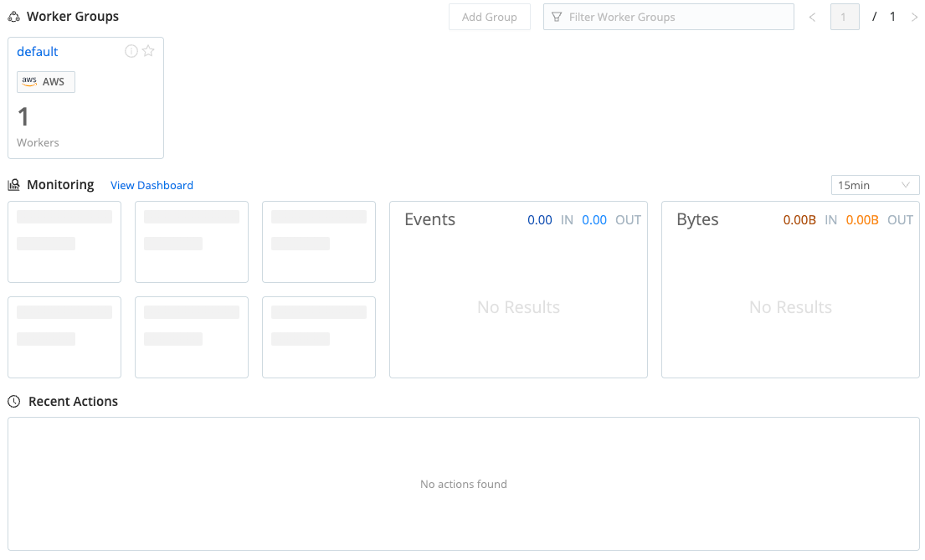Screen dimensions: 925x560
Task: Click the AWS cloud provider badge
Action: pos(46,81)
